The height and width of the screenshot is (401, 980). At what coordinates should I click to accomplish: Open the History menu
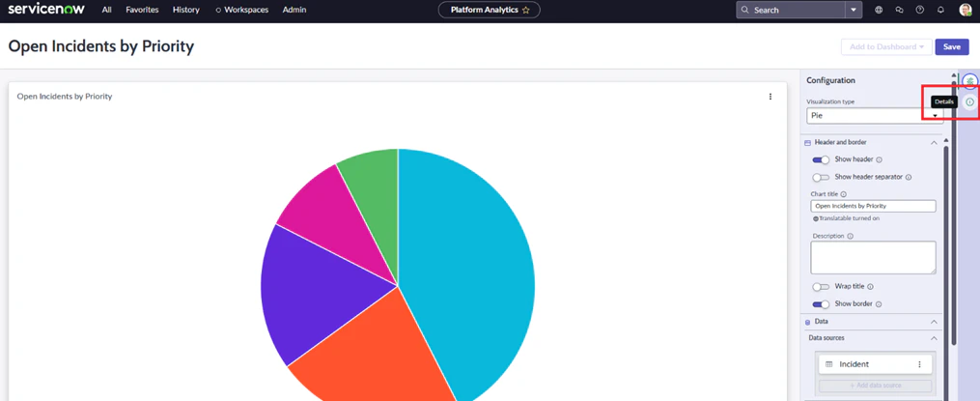[186, 10]
